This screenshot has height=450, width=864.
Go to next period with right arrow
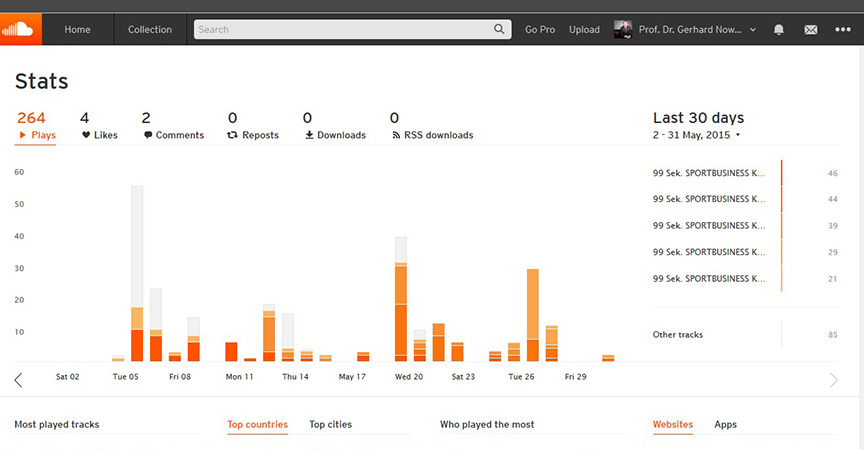coord(834,379)
